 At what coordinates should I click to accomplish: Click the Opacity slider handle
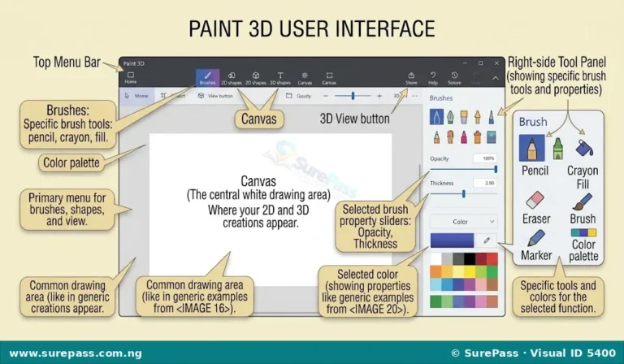496,169
